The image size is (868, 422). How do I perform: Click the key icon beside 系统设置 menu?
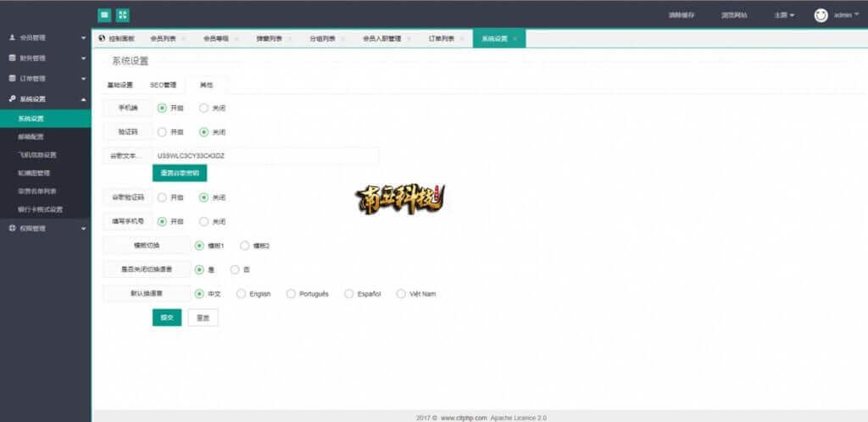tap(12, 99)
